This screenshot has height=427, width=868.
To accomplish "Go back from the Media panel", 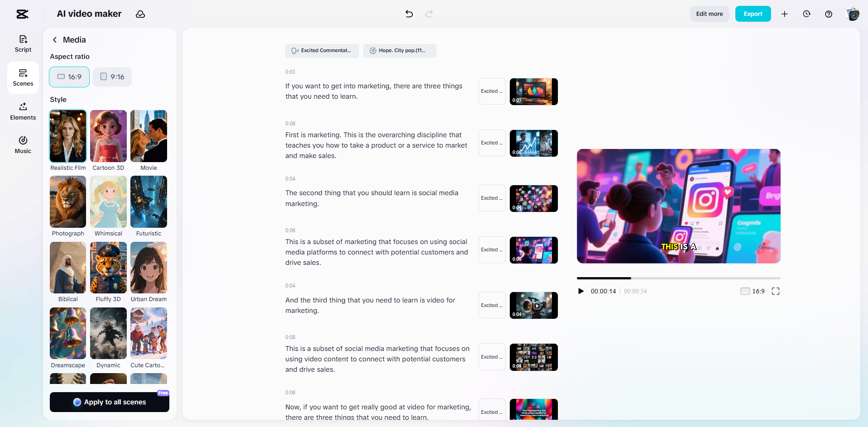I will [55, 40].
